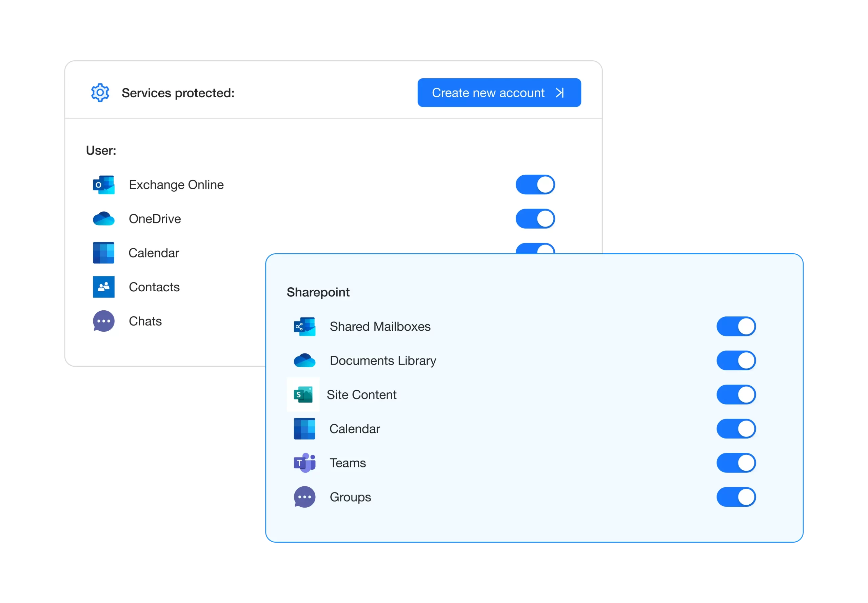Click the Chats speech bubble icon
Screen dimensions: 868x603
click(x=103, y=321)
